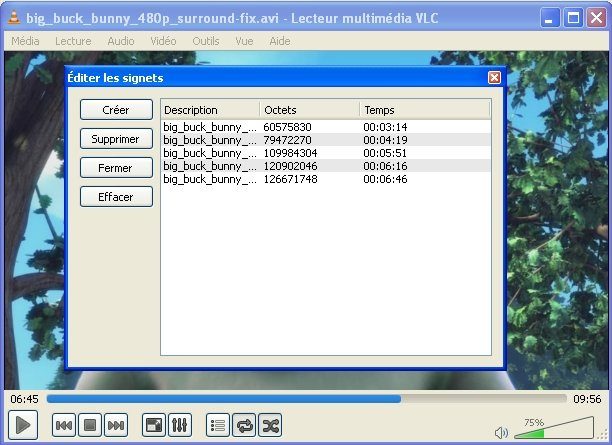Open the Outils menu

pos(206,41)
